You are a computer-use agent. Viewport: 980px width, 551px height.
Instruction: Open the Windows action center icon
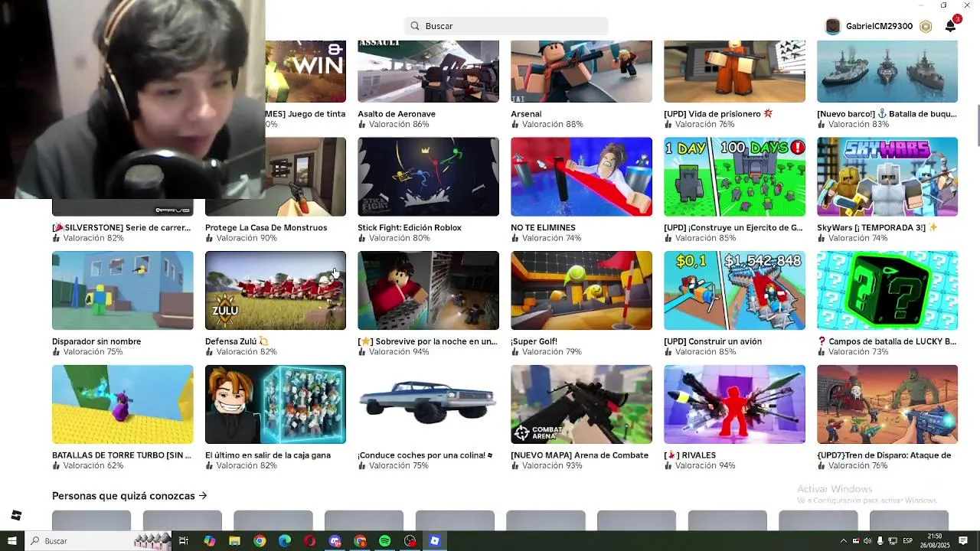point(963,541)
